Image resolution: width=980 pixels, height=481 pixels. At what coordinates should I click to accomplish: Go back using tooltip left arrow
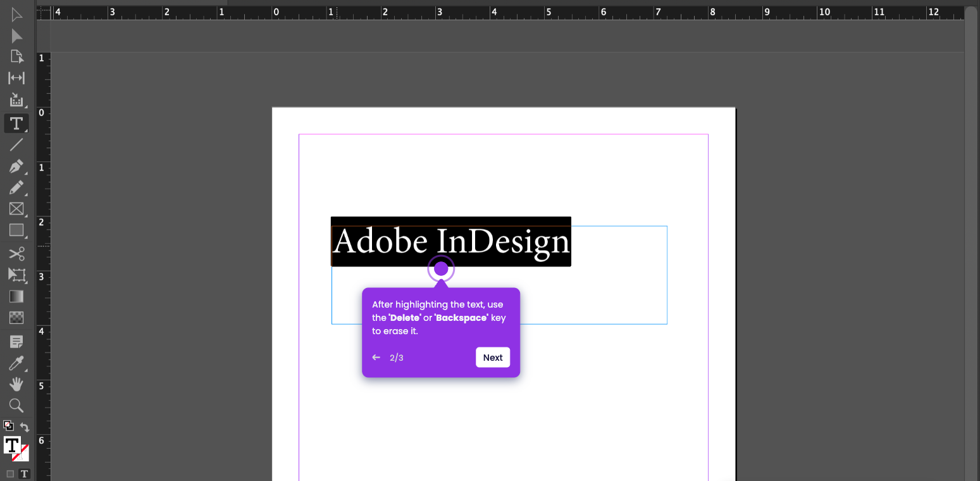click(x=376, y=358)
